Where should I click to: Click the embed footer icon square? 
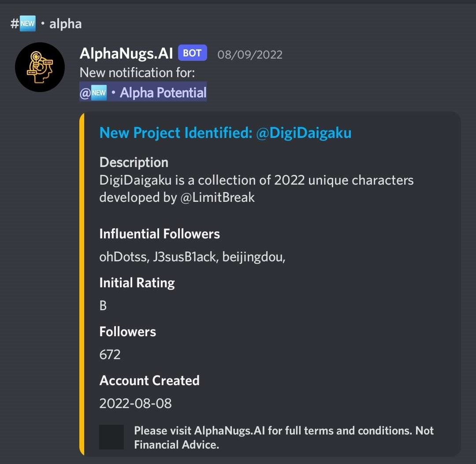(x=112, y=437)
